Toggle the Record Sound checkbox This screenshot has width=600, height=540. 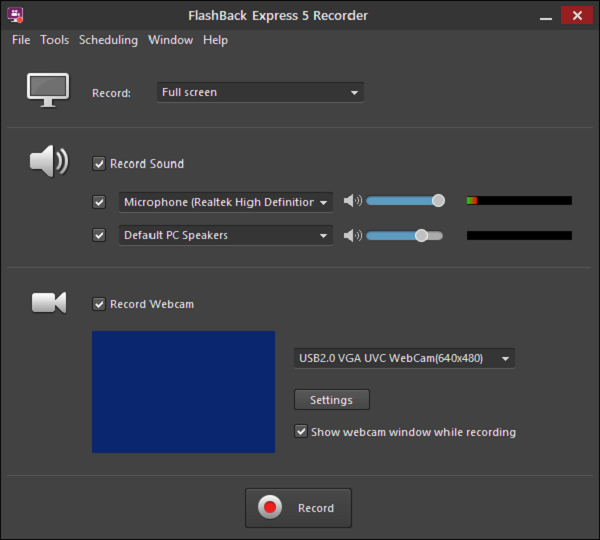coord(99,164)
